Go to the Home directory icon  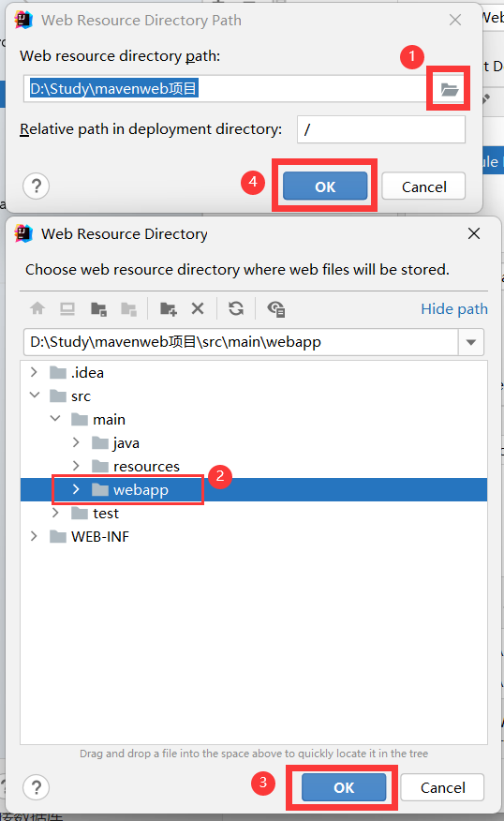[x=37, y=308]
